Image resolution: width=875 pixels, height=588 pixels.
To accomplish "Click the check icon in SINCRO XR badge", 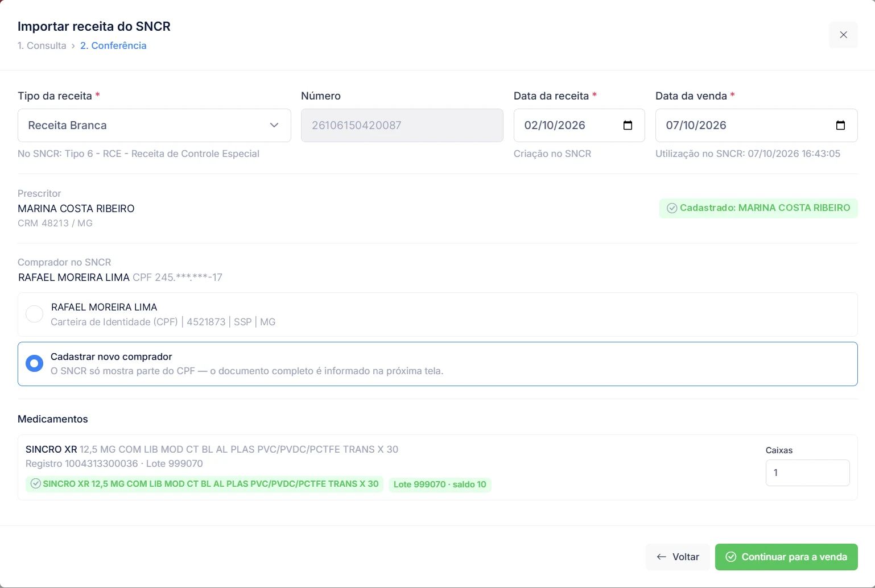I will [36, 484].
